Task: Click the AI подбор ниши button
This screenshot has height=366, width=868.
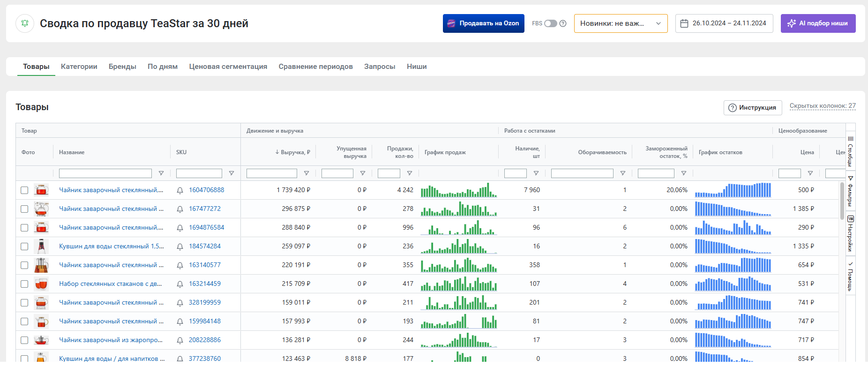Action: [x=818, y=23]
